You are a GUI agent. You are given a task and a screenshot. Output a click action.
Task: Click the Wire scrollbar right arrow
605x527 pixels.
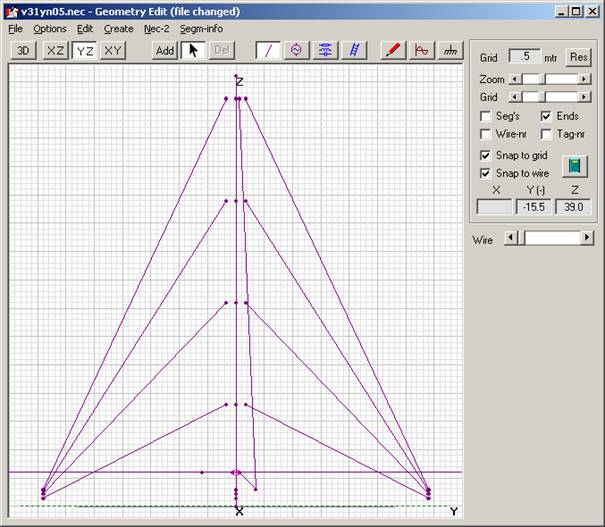587,237
